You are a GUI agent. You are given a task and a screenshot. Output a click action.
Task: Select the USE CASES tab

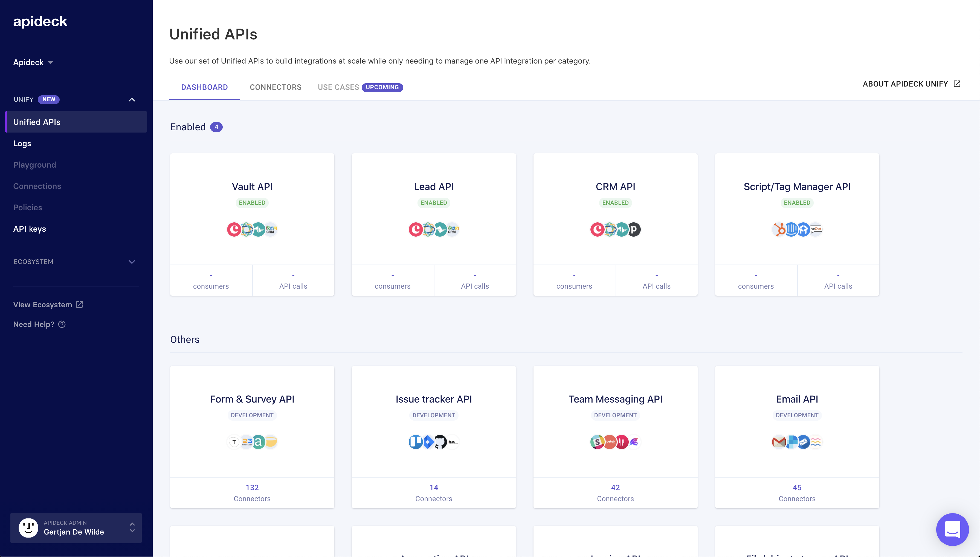point(338,87)
